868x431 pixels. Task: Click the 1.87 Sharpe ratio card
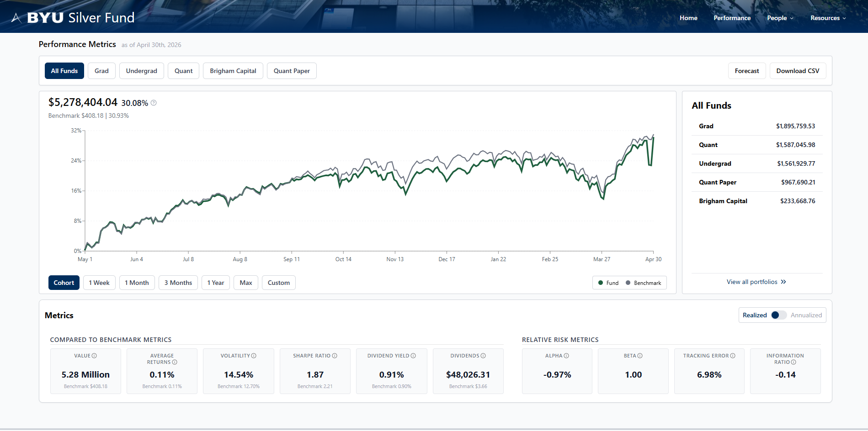click(x=315, y=371)
